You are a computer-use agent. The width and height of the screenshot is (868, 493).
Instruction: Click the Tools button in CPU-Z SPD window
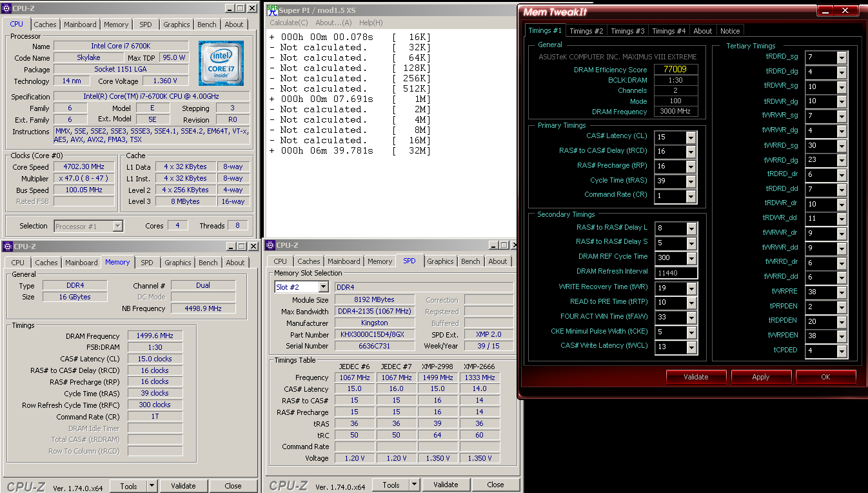391,485
